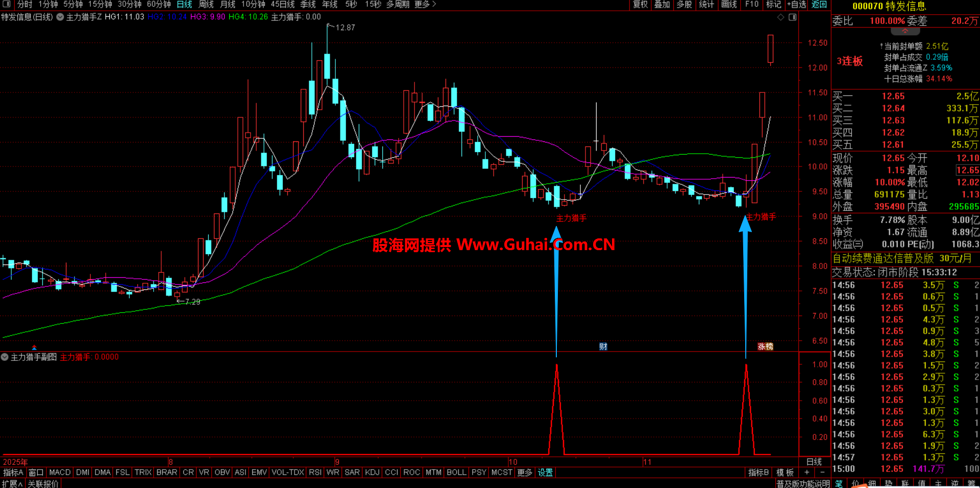Open F10 company information

pyautogui.click(x=752, y=4)
